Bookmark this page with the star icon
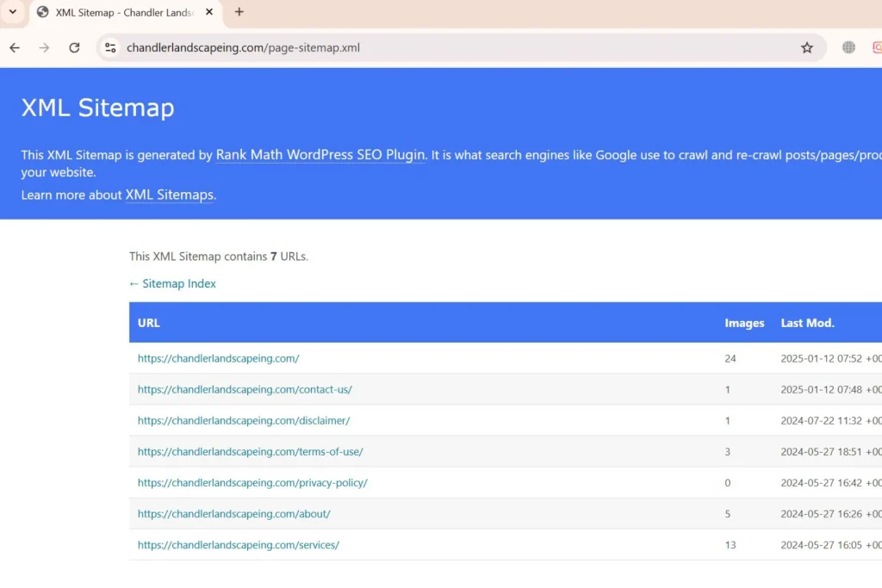 807,47
